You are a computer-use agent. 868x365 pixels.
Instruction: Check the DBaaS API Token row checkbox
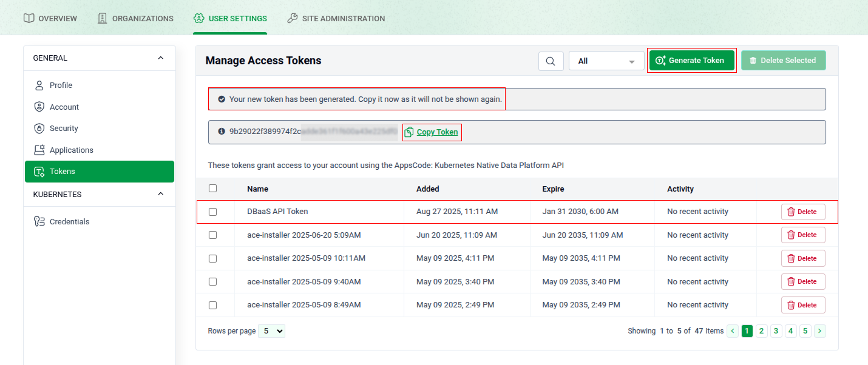click(x=212, y=212)
